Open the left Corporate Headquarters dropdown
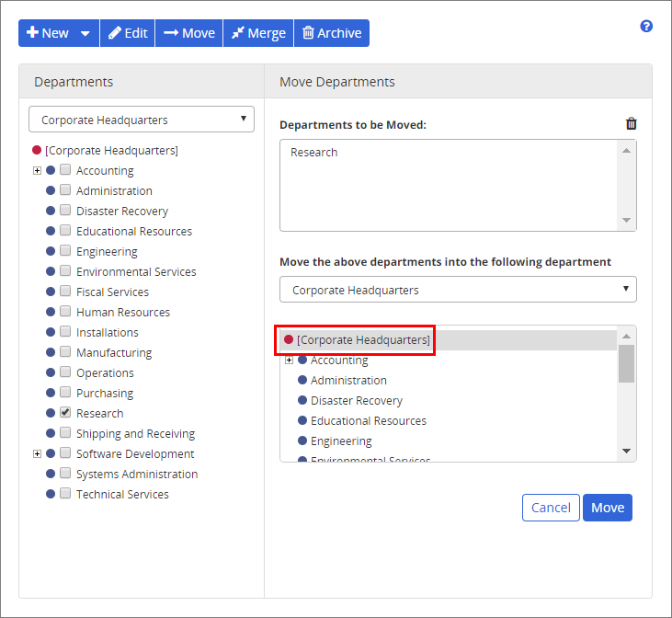The height and width of the screenshot is (618, 672). 142,120
